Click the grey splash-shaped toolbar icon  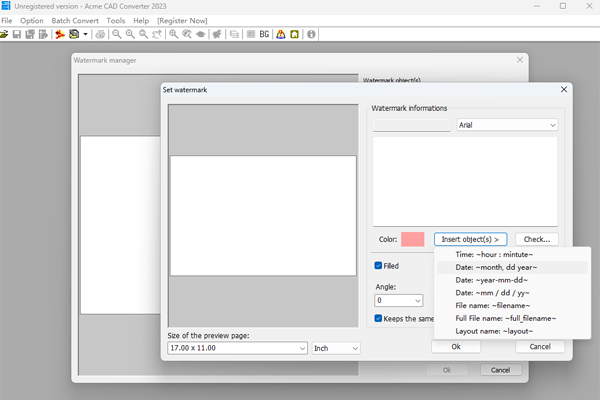coord(217,34)
